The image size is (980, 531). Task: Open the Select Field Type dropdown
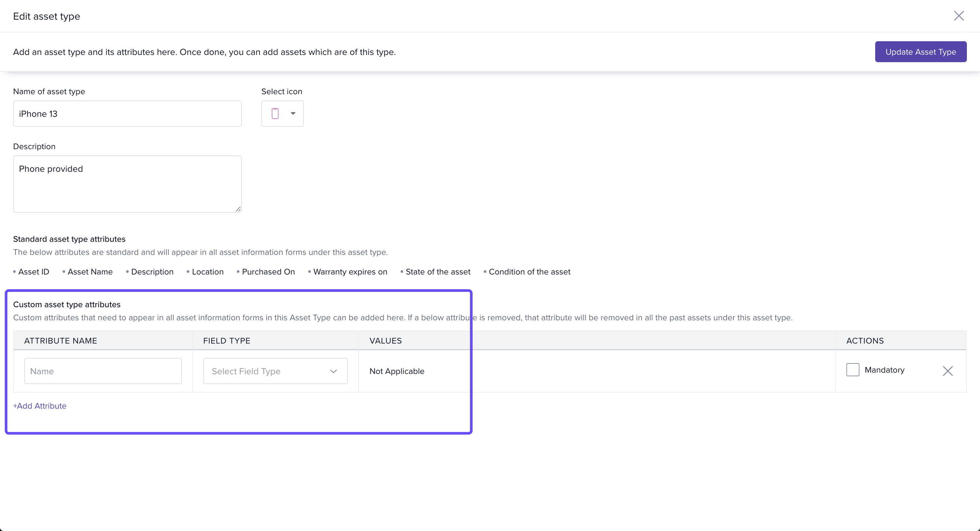coord(275,371)
